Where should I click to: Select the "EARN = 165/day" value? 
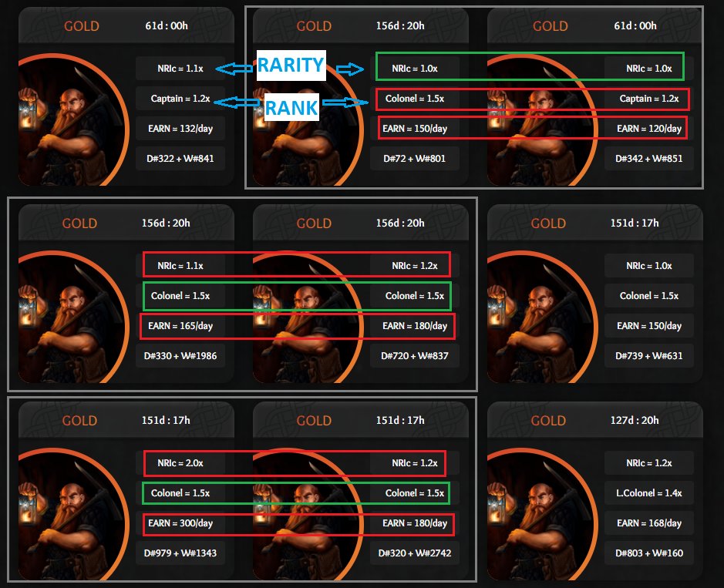click(180, 326)
